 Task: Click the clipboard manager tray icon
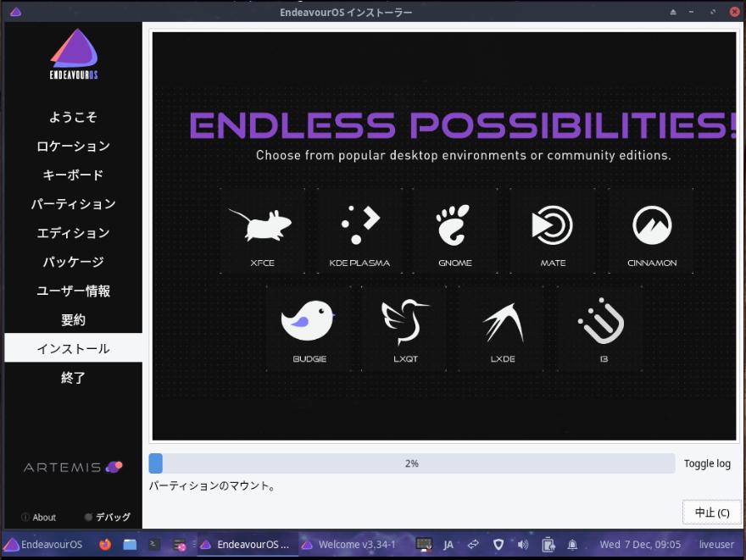pyautogui.click(x=548, y=544)
